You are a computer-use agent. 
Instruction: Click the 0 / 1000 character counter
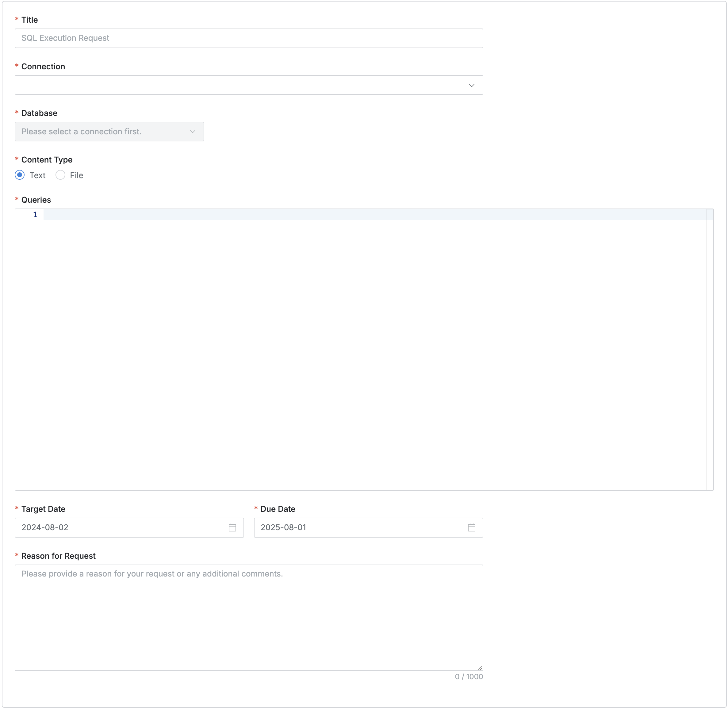point(469,676)
